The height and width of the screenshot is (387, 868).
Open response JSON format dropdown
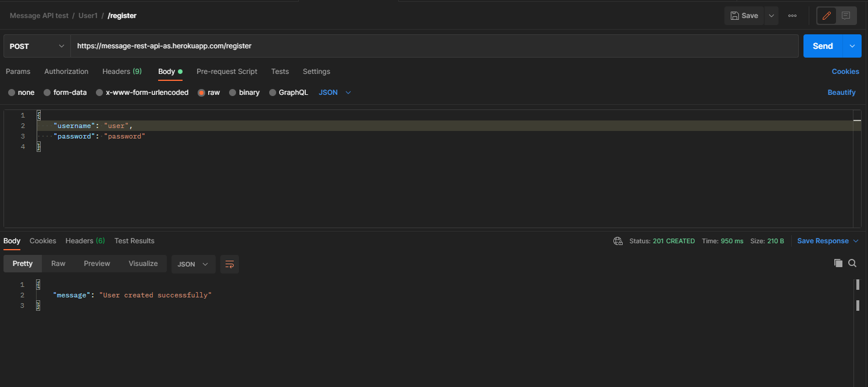(x=194, y=264)
